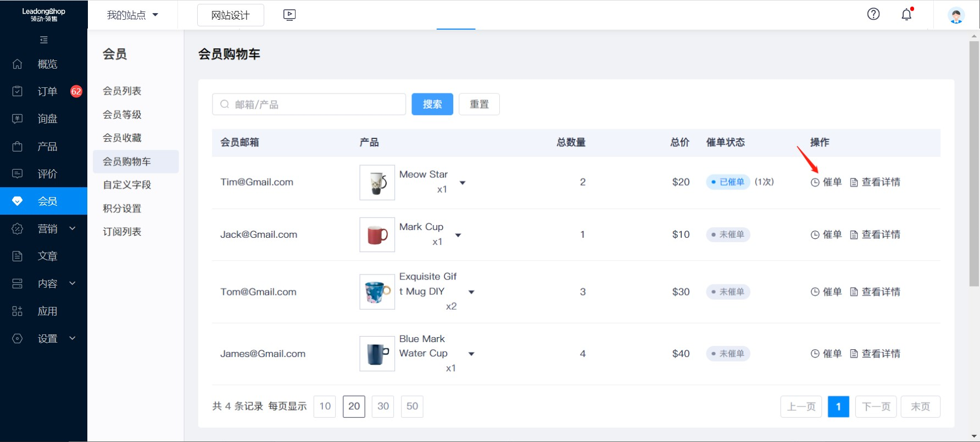Click the red Mark Cup thumbnail
The height and width of the screenshot is (442, 980).
coord(377,234)
